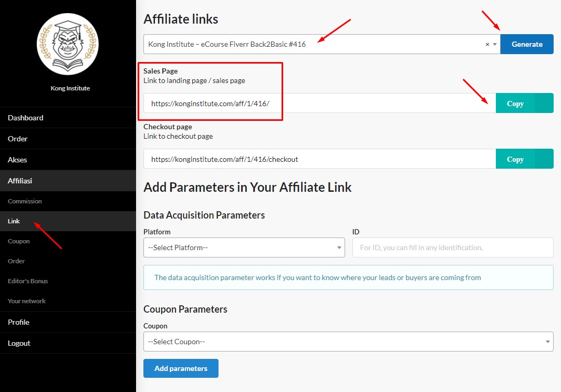Viewport: 561px width, 392px height.
Task: Click the ID parameter input field
Action: (x=452, y=247)
